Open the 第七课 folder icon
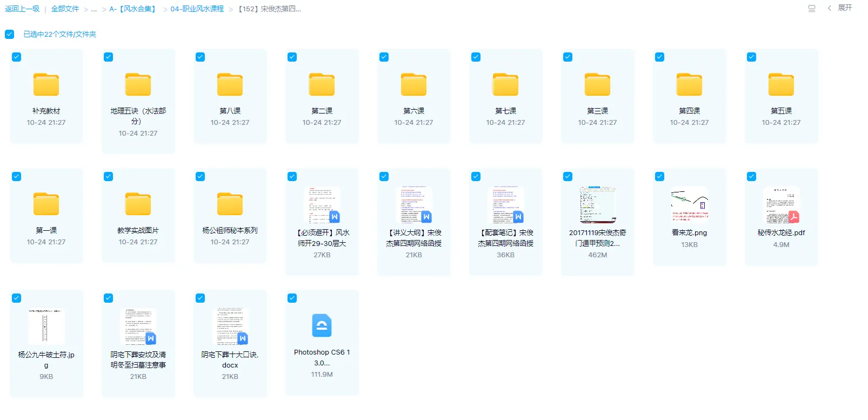This screenshot has width=868, height=420. pyautogui.click(x=505, y=84)
